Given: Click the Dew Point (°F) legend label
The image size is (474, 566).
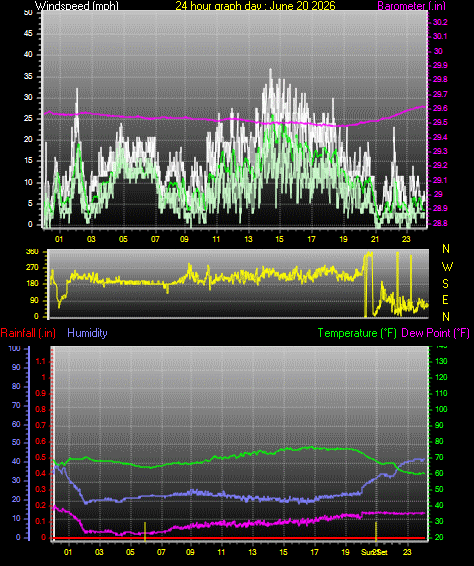Looking at the screenshot, I should coord(435,333).
